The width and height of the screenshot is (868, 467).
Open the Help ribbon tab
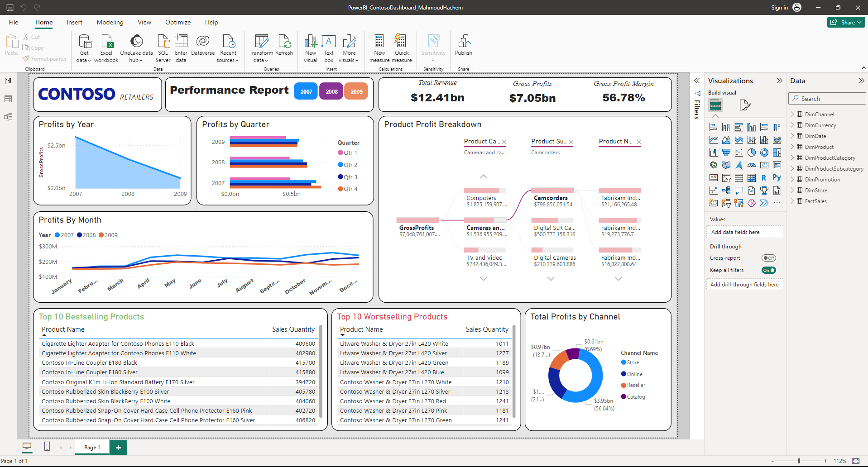click(x=211, y=22)
